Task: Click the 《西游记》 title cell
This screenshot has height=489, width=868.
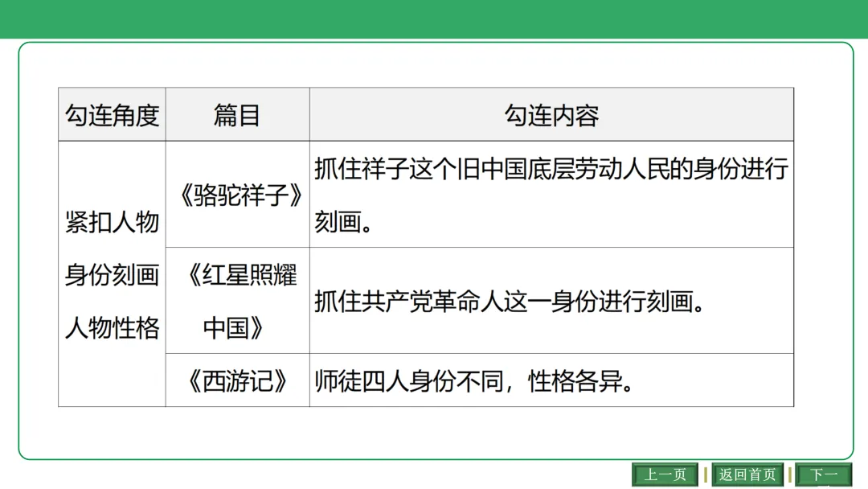Action: point(237,380)
